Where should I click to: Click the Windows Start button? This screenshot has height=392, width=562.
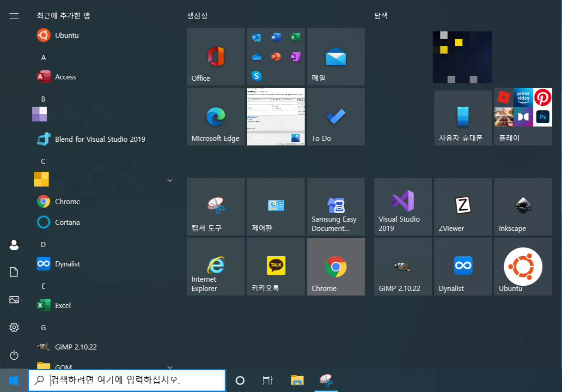point(13,380)
